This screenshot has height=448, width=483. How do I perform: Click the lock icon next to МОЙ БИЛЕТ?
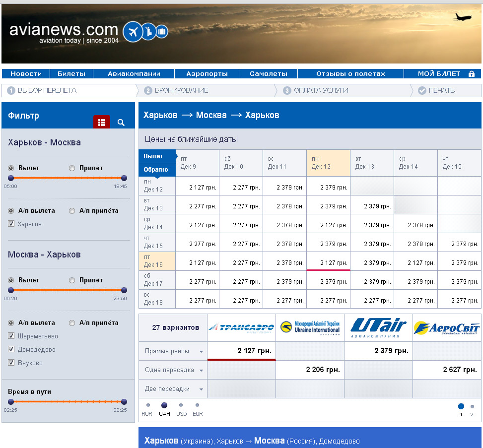click(x=472, y=74)
